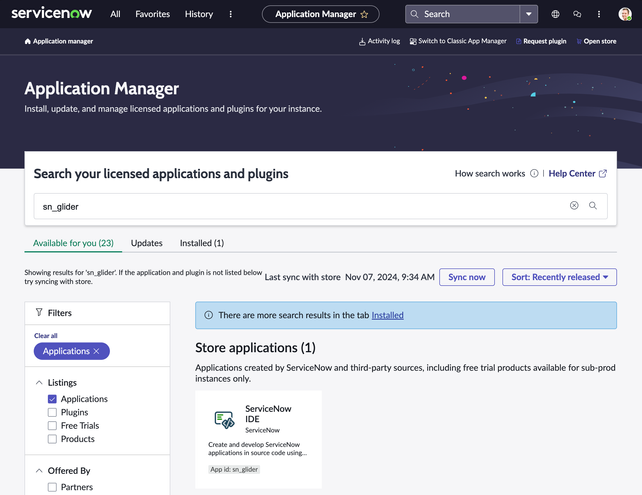Open the navigation overflow three-dot menu
Screen dimensions: 642x495
(x=231, y=14)
